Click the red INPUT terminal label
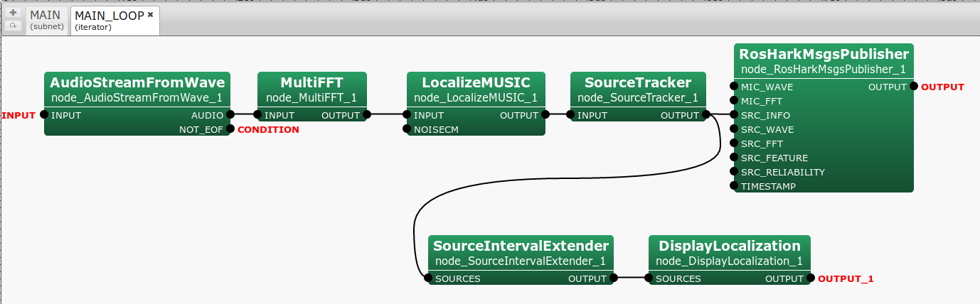 [x=18, y=116]
